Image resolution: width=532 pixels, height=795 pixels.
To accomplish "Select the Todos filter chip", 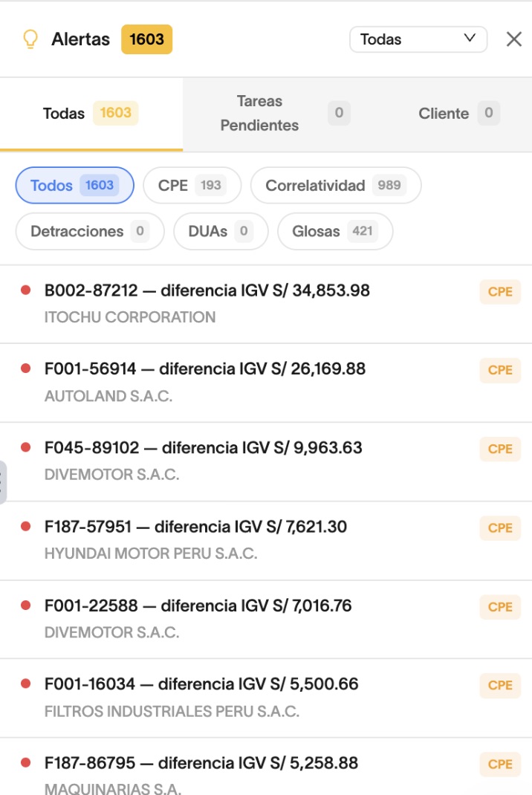I will pyautogui.click(x=74, y=185).
